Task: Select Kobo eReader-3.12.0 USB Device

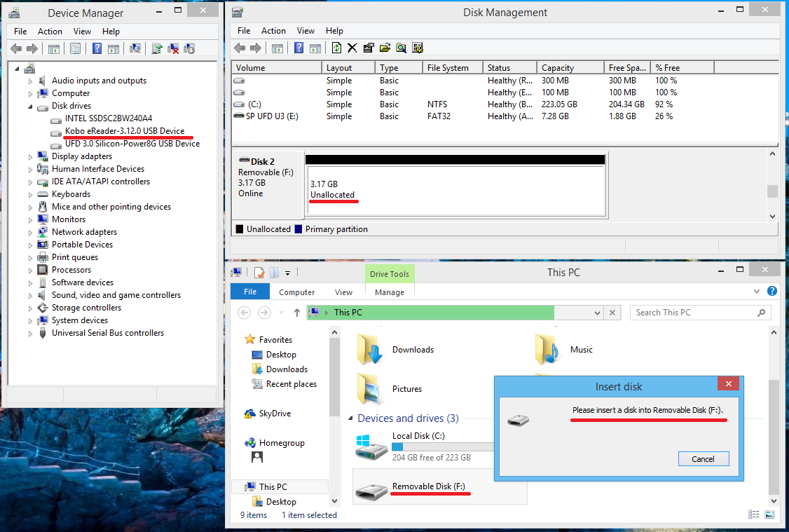Action: coord(125,131)
